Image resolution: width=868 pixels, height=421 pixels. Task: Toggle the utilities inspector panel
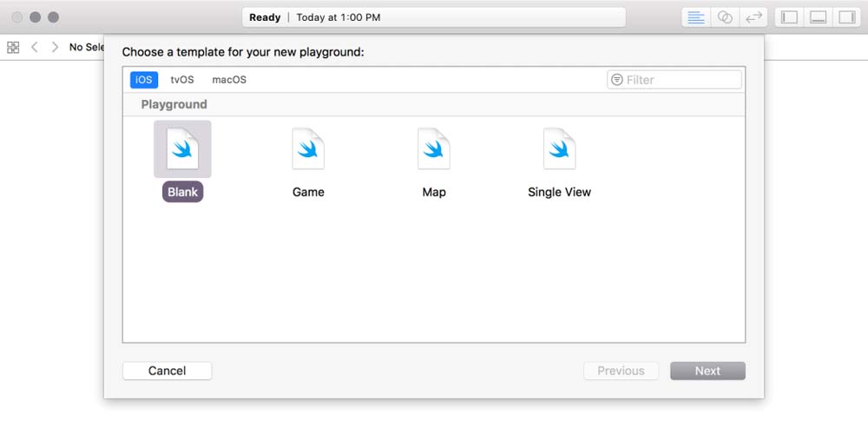pyautogui.click(x=846, y=17)
